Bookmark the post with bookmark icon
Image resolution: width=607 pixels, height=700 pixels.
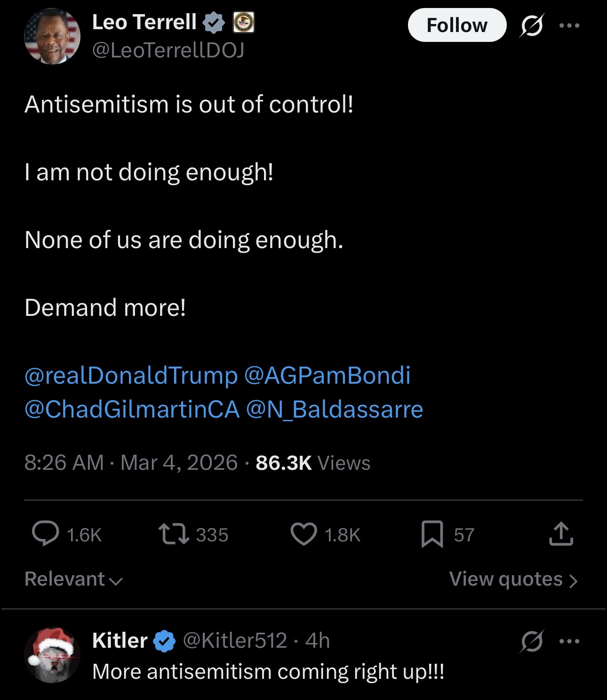point(432,534)
